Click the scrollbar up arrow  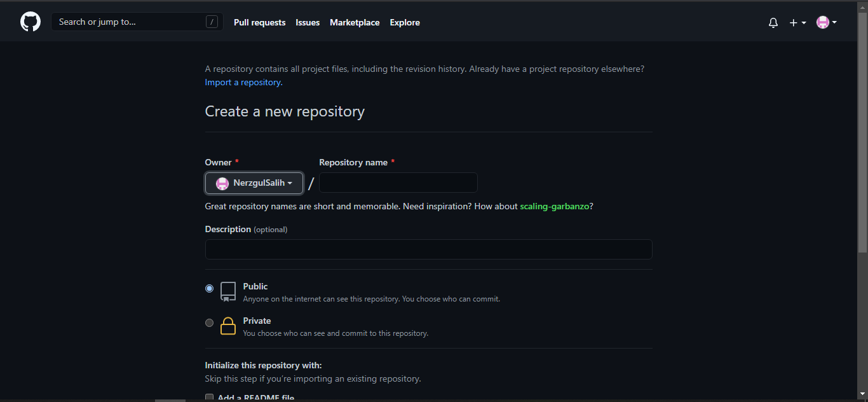click(x=862, y=6)
